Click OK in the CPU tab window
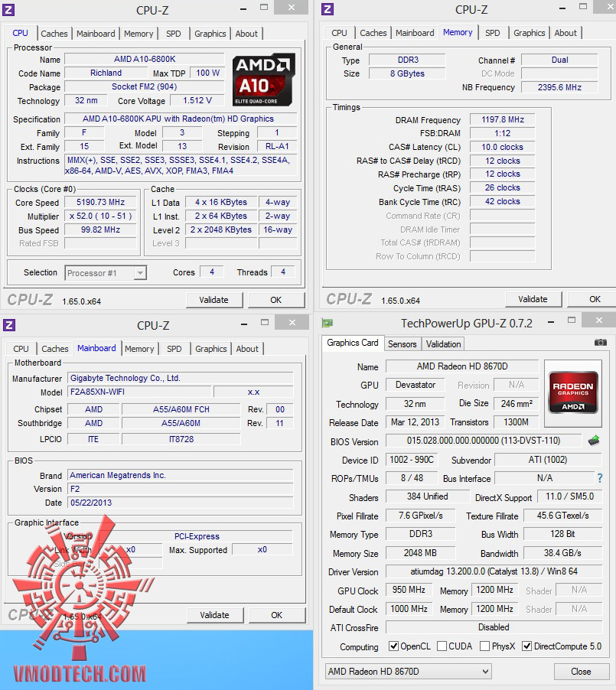The height and width of the screenshot is (690, 616). click(x=276, y=300)
